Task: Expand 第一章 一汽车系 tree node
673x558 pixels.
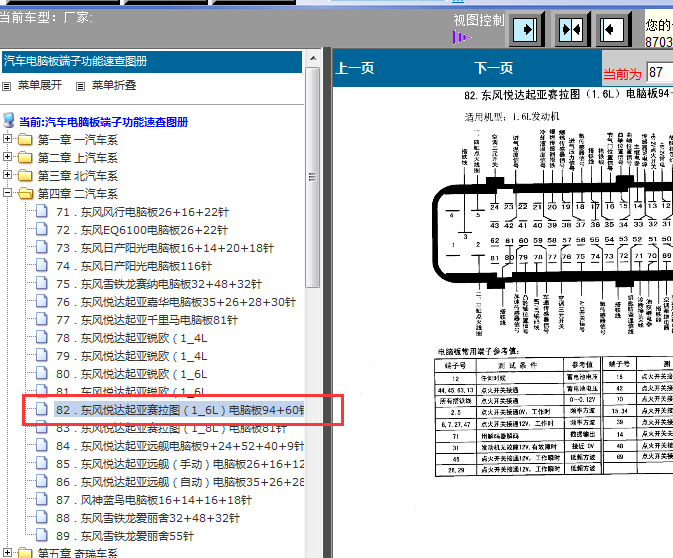Action: click(7, 139)
